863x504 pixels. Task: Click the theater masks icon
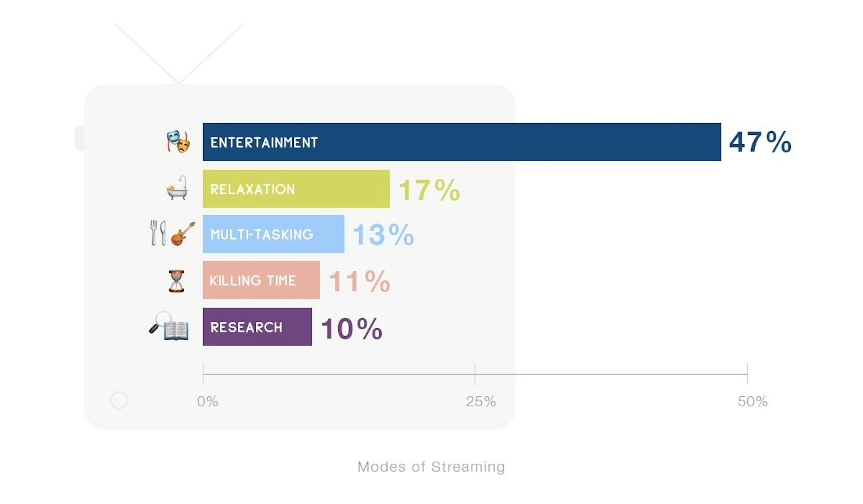pyautogui.click(x=178, y=142)
